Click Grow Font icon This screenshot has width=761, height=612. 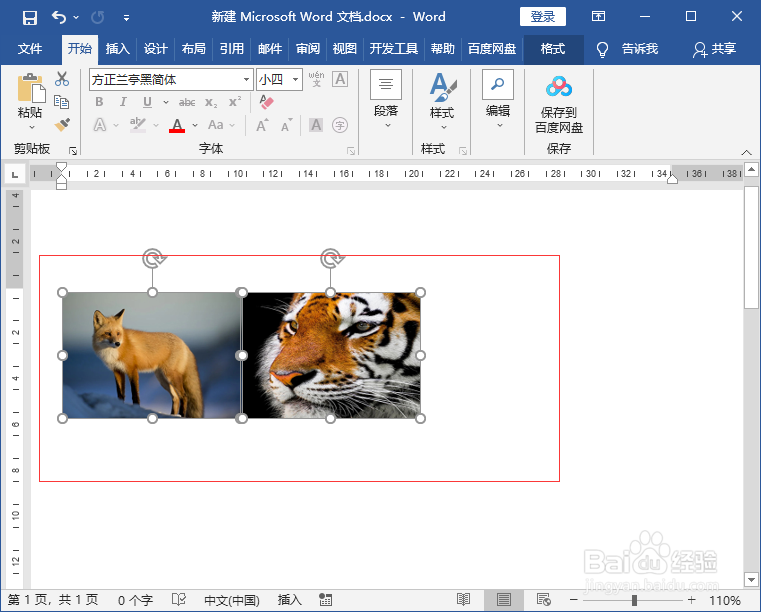tap(262, 126)
